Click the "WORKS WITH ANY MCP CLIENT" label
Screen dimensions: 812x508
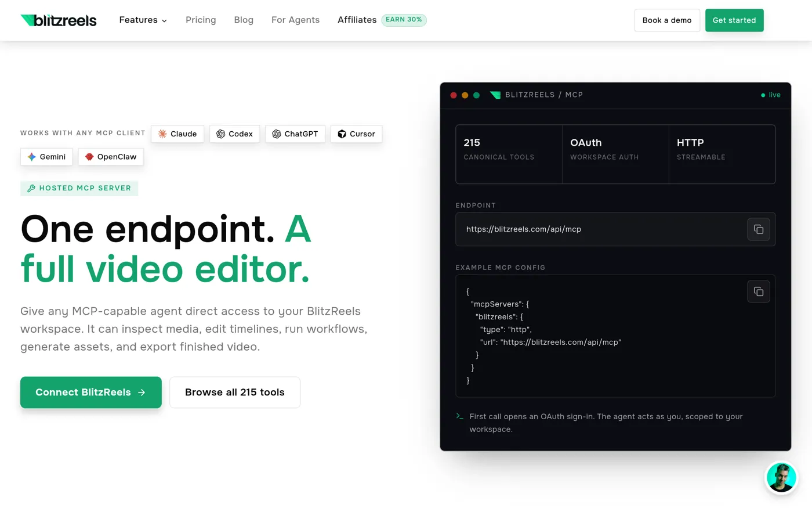tap(83, 133)
